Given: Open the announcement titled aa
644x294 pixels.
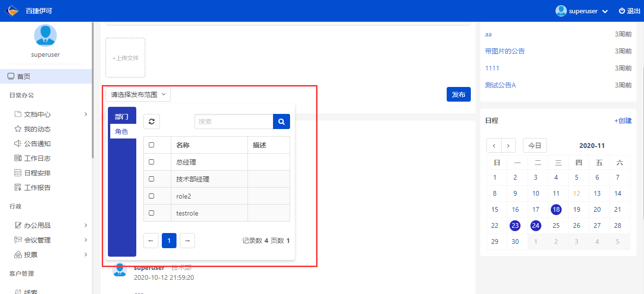Looking at the screenshot, I should (488, 34).
